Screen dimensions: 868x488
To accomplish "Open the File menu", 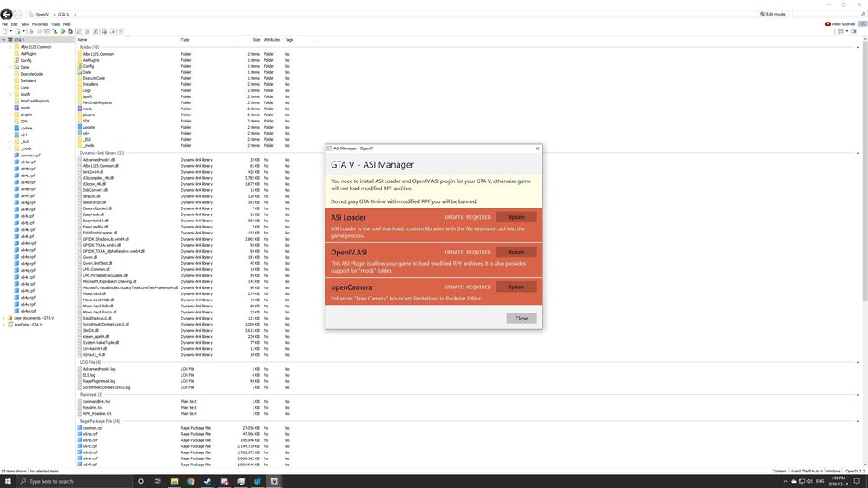I will point(4,24).
